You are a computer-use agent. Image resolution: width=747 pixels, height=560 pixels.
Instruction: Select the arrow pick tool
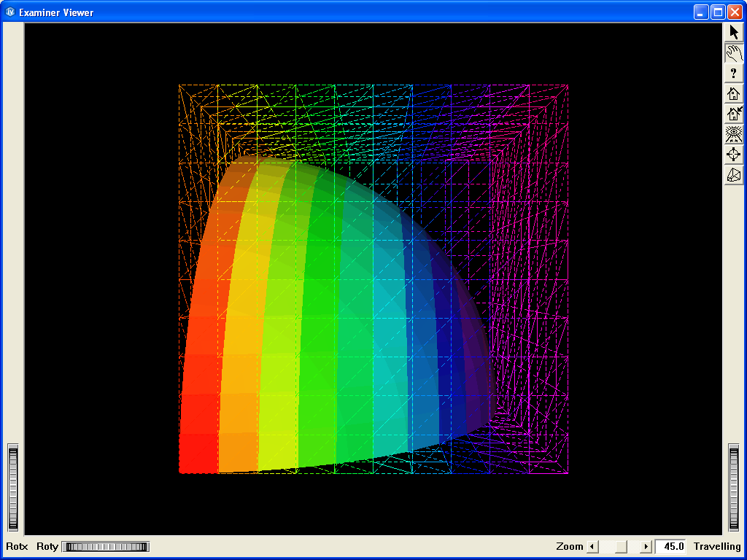(x=733, y=31)
